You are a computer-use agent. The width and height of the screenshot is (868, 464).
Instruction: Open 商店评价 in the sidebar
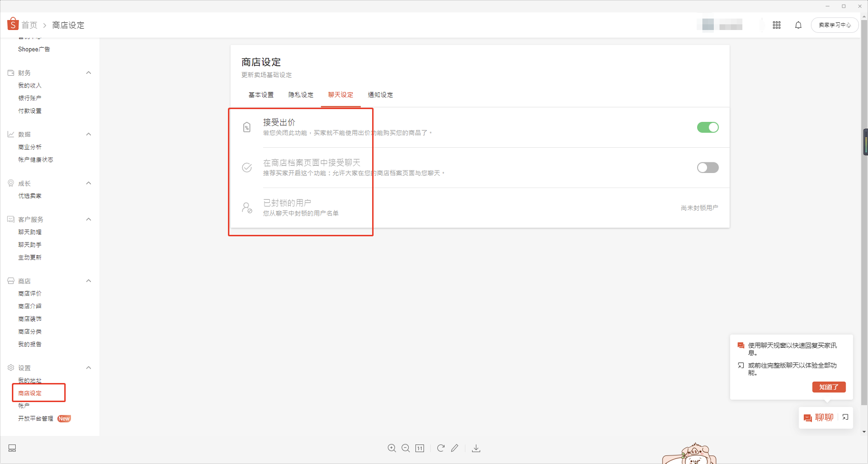point(30,293)
